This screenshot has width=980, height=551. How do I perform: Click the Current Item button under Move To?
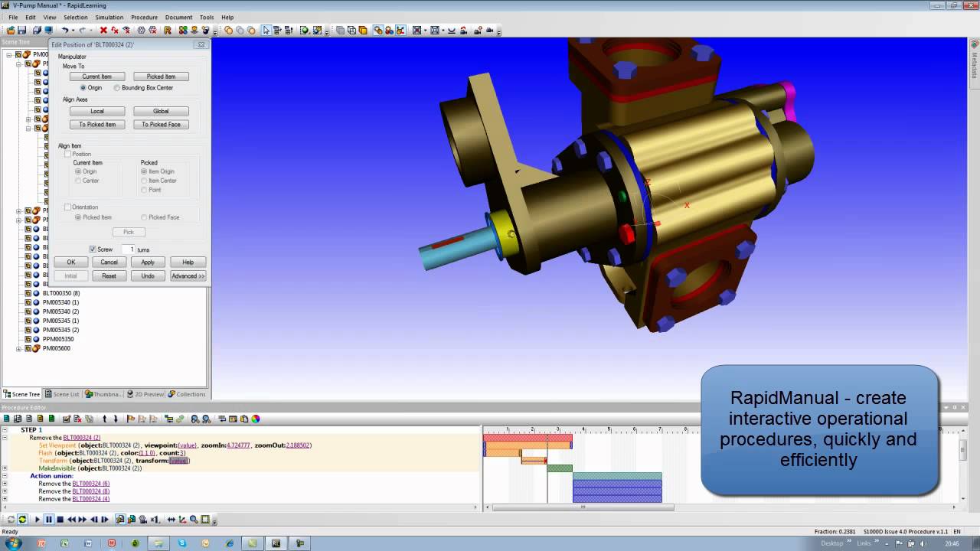tap(97, 77)
